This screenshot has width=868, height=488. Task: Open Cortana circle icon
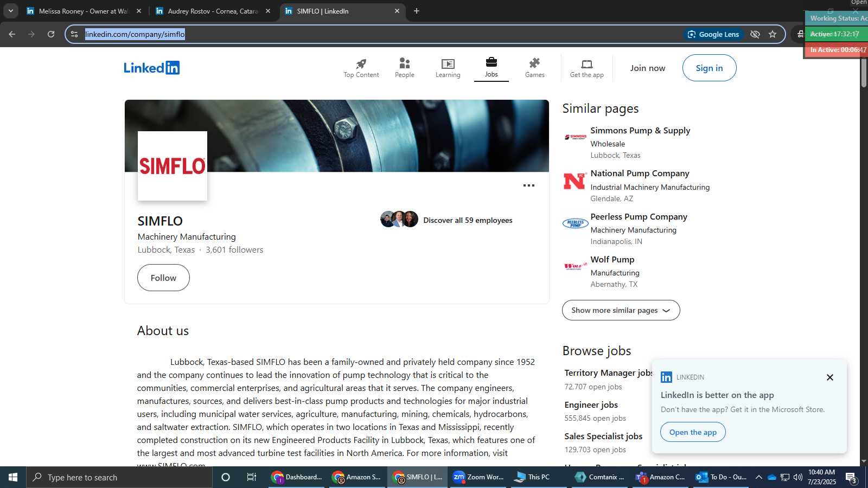[x=226, y=477]
